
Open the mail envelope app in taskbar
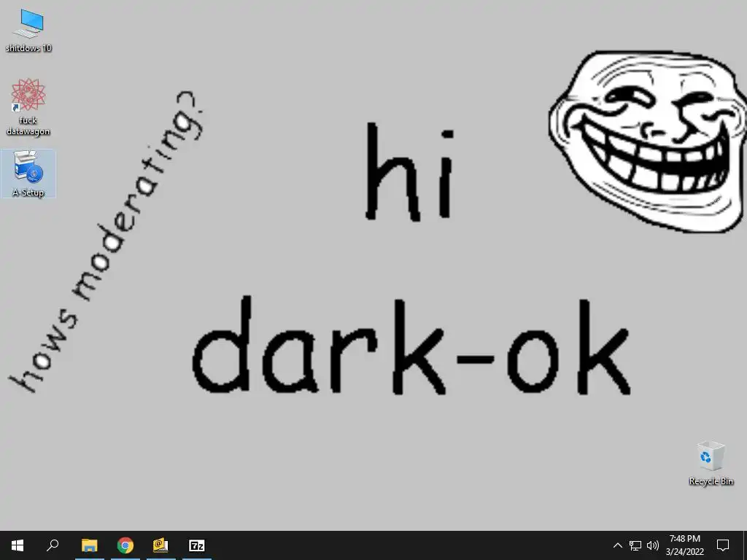coord(161,545)
